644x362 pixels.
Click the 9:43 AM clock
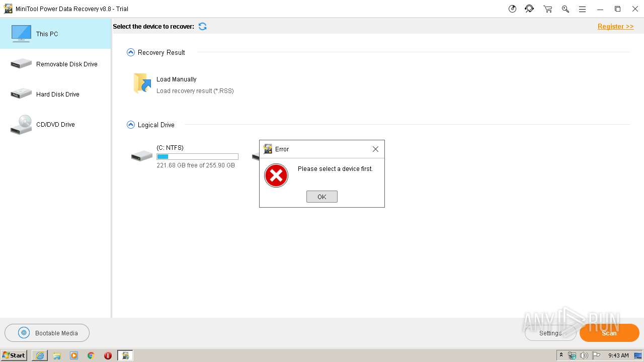pos(618,355)
